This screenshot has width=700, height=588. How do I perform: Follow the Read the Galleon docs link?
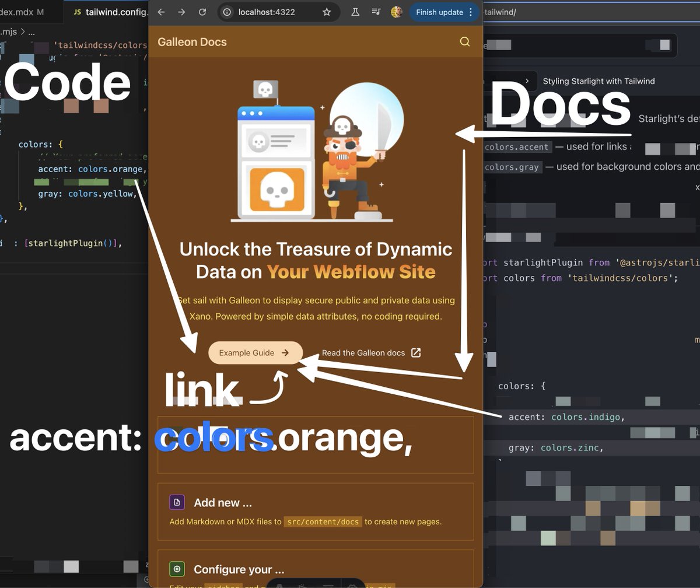click(372, 353)
